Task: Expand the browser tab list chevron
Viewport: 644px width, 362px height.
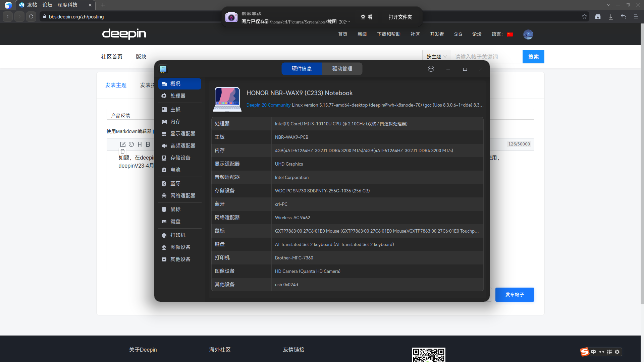Action: point(608,5)
